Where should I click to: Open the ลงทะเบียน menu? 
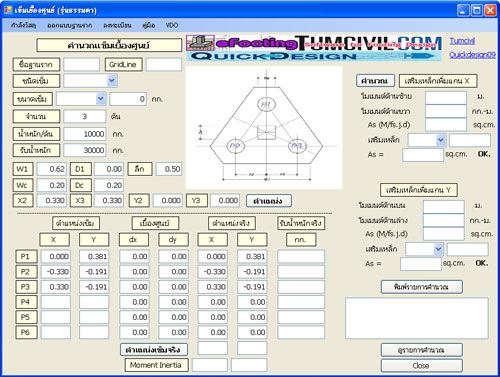coord(117,25)
